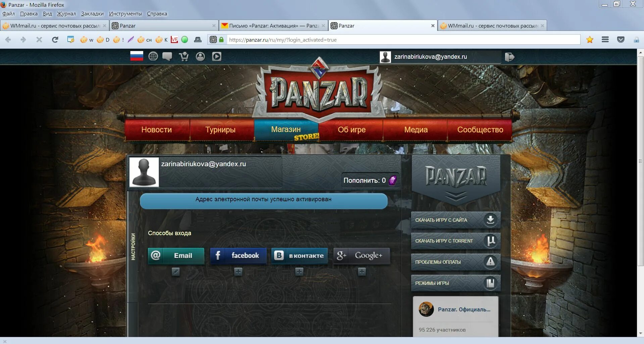Viewport: 644px width, 344px height.
Task: Click the WMmail 'W' bookmark icon
Action: point(87,40)
